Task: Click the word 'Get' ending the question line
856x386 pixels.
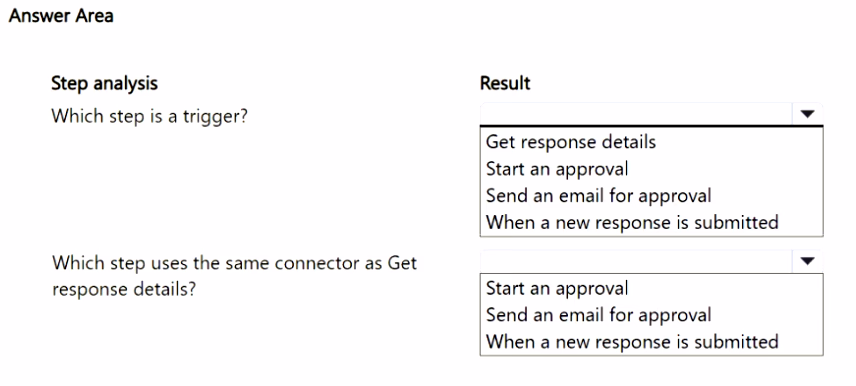Action: [402, 263]
